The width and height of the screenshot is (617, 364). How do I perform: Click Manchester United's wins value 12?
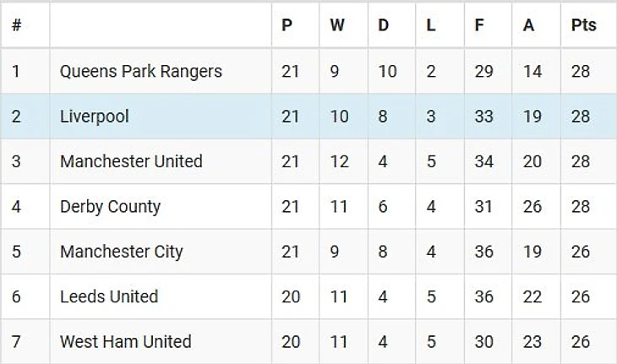click(339, 161)
